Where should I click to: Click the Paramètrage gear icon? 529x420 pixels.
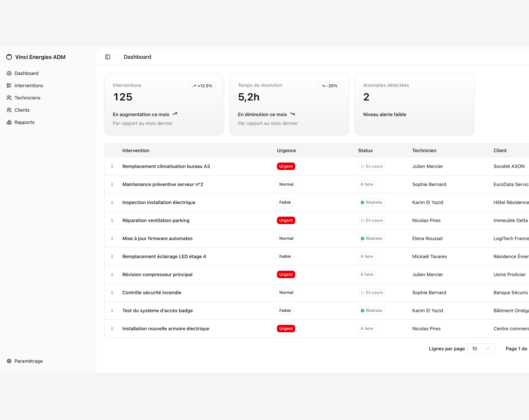click(9, 361)
